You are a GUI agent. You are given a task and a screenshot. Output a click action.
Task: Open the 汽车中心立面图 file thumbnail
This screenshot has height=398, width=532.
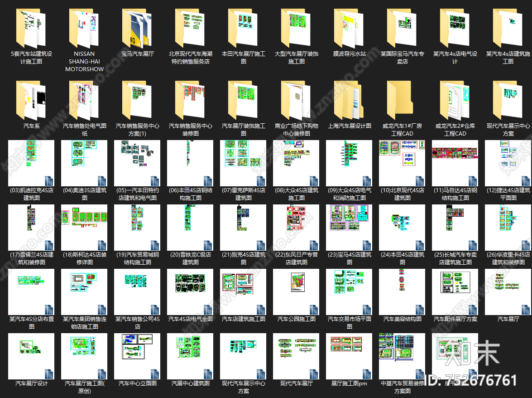tap(137, 356)
